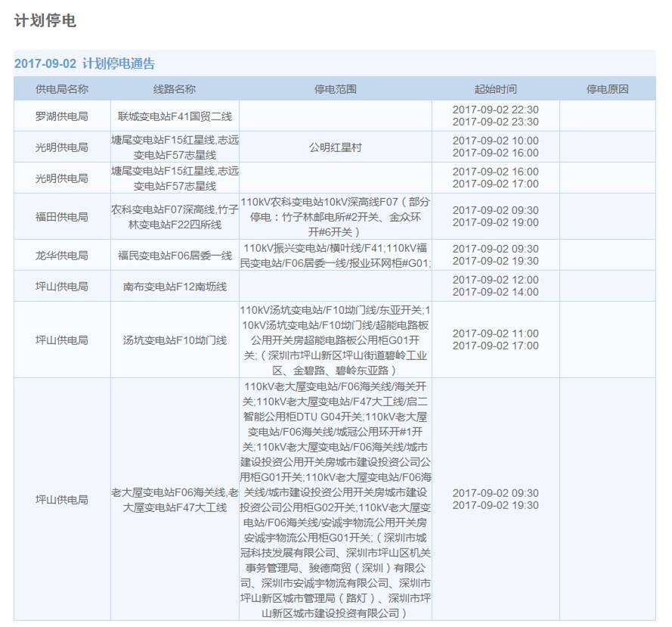Image resolution: width=672 pixels, height=627 pixels.
Task: Click the 停电原因 column header
Action: [607, 89]
